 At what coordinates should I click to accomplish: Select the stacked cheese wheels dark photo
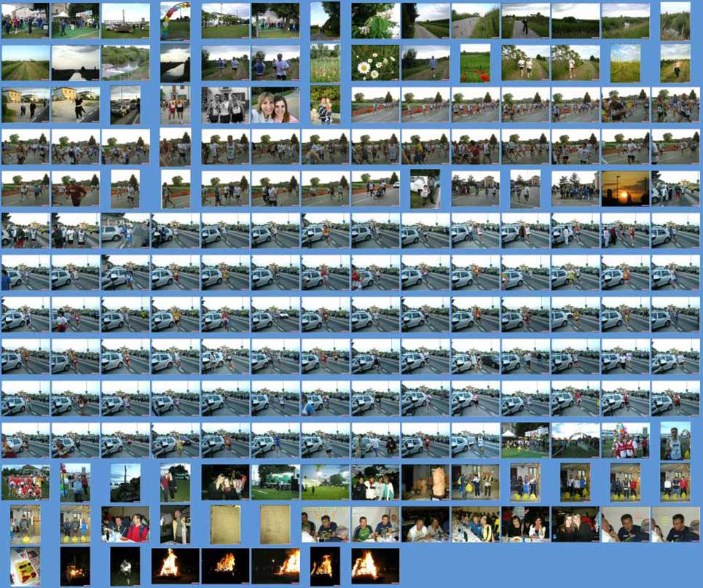point(425,482)
